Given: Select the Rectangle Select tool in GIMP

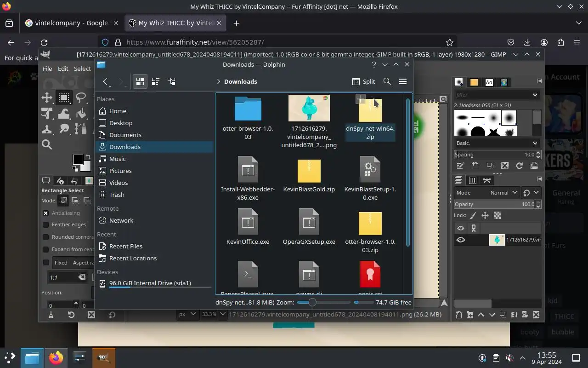Looking at the screenshot, I should click(x=64, y=97).
